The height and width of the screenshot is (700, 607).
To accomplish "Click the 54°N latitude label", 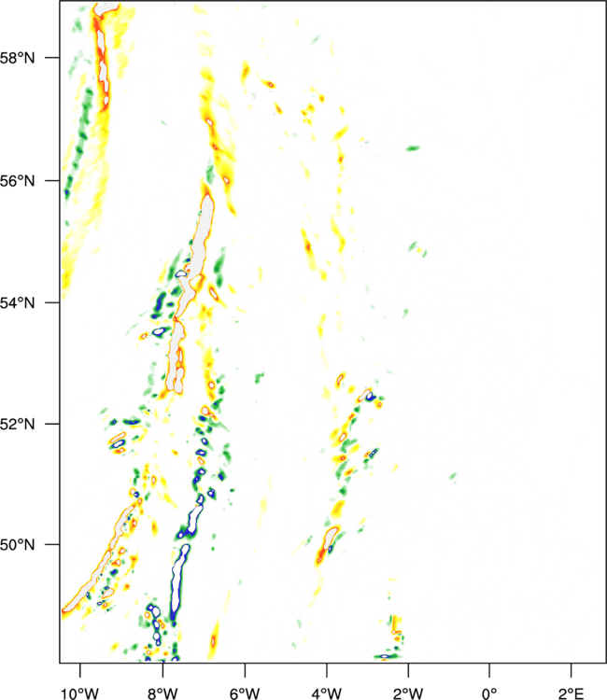I will click(x=17, y=303).
